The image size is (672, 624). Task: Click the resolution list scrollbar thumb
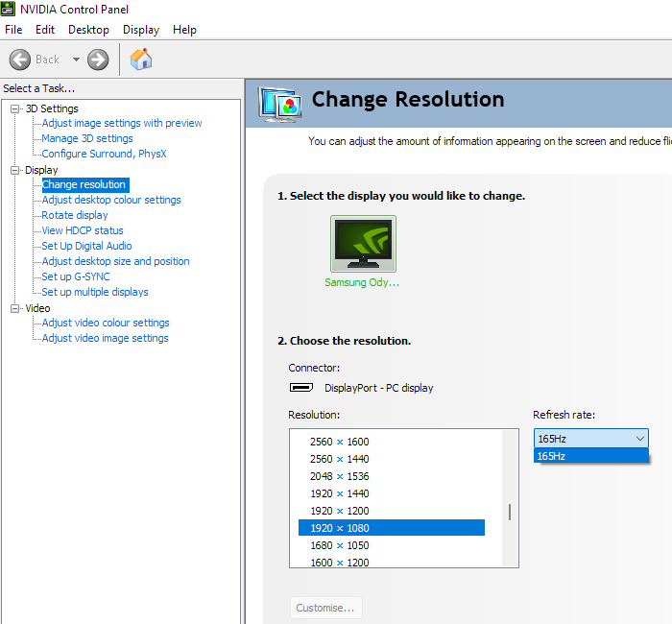(510, 512)
